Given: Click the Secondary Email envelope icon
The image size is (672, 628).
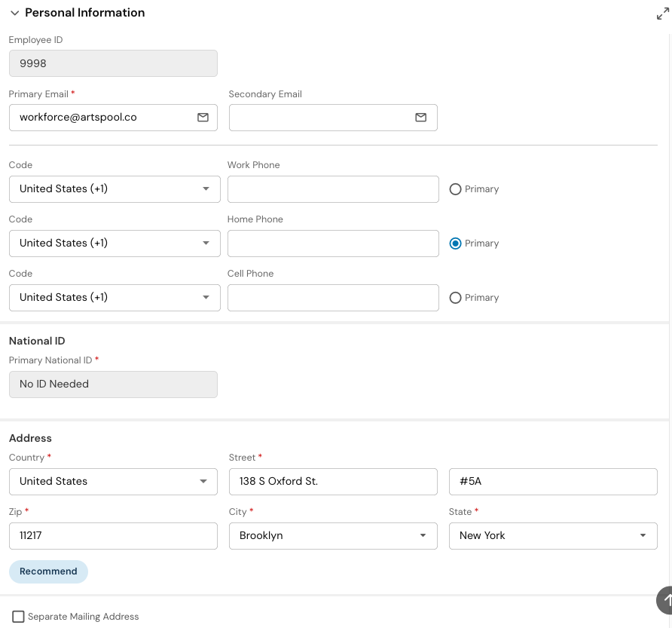Looking at the screenshot, I should click(420, 118).
